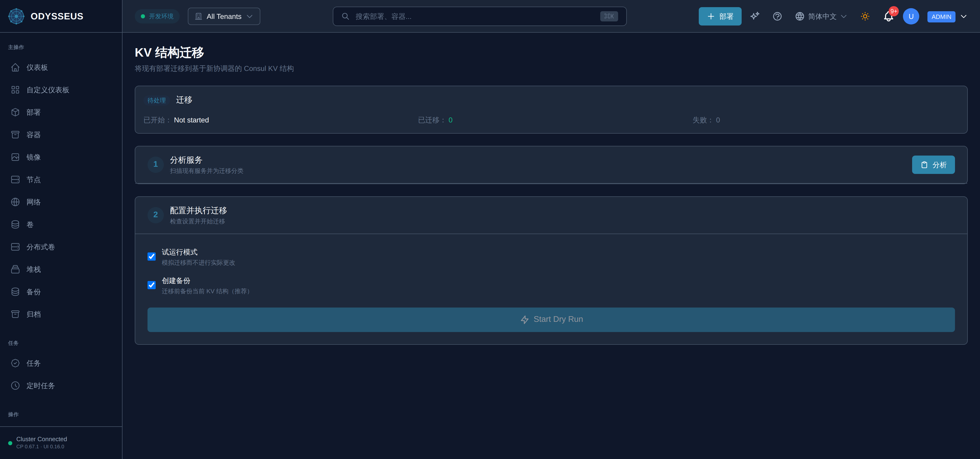Click the Not started value
Viewport: 980px width, 459px height.
(191, 120)
